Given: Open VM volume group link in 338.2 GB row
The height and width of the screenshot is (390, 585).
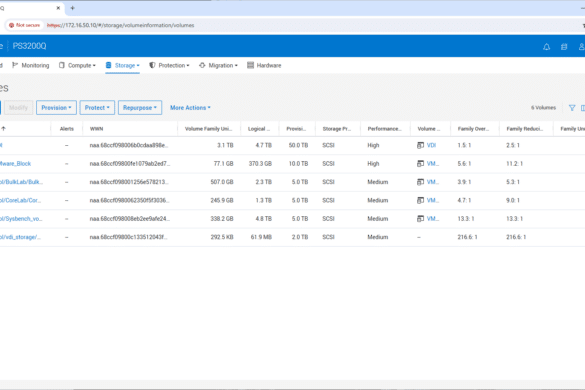Looking at the screenshot, I should point(433,218).
